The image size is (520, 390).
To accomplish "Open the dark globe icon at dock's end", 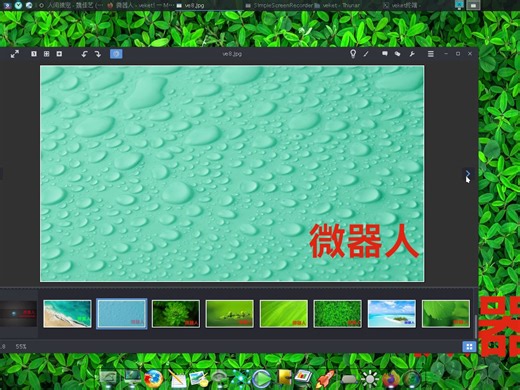I will click(413, 379).
